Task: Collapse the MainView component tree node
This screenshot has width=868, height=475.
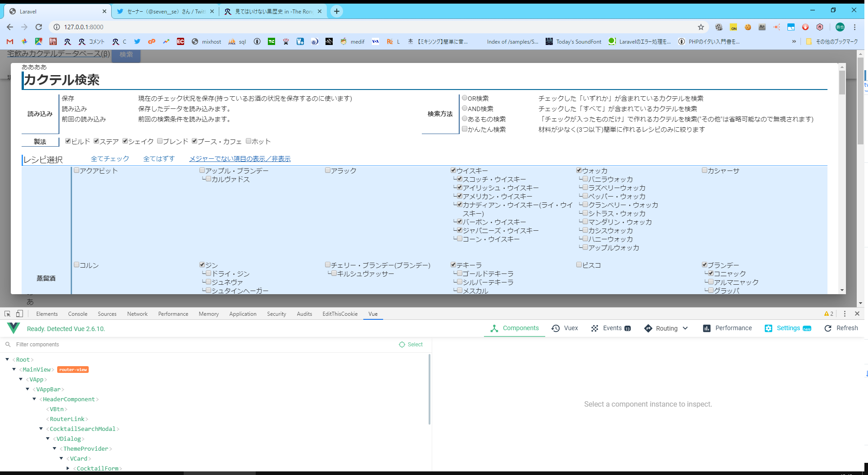Action: tap(14, 369)
